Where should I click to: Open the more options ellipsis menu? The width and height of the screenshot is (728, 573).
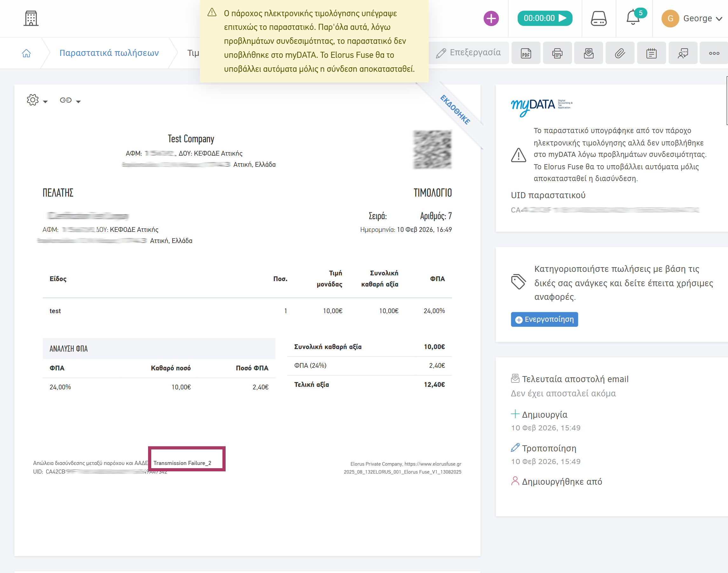tap(714, 53)
